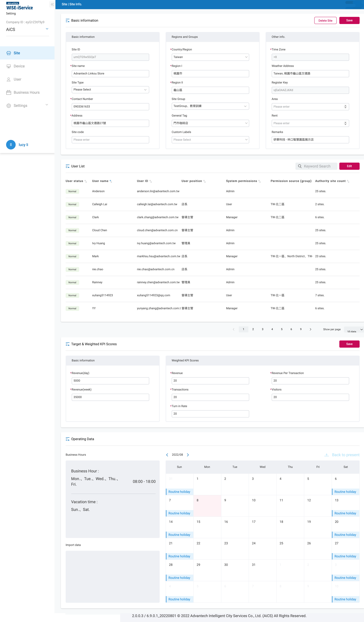Screen dimensions: 364x622
Task: Collapse the sidebar with the double-chevron icon
Action: [52, 4]
